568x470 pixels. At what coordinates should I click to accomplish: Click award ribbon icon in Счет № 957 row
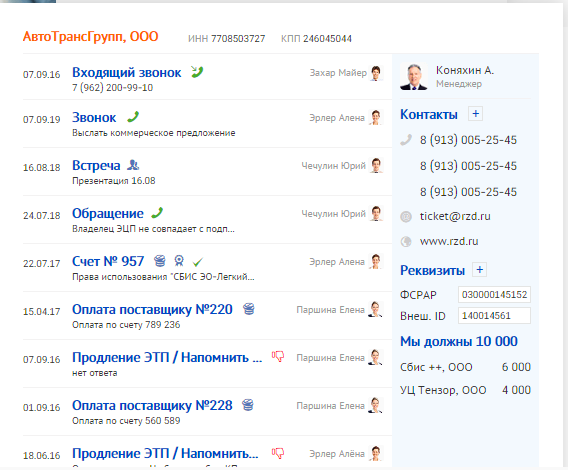tap(179, 261)
